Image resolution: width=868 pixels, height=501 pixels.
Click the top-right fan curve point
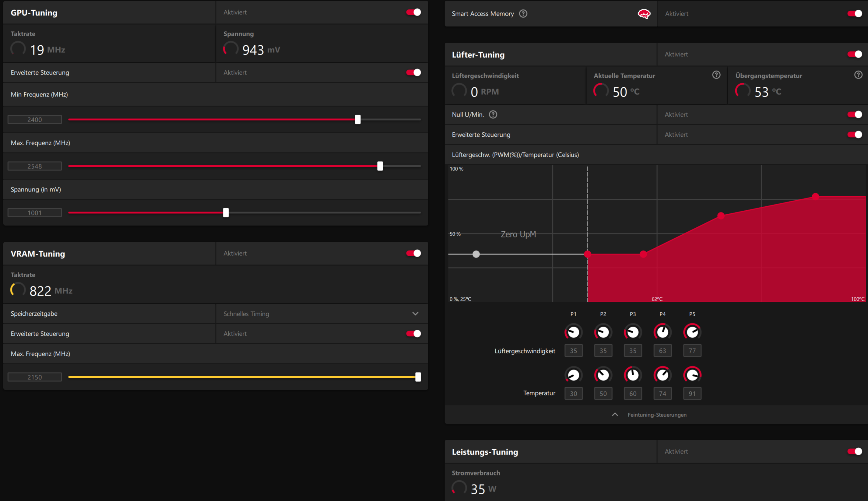pyautogui.click(x=815, y=197)
